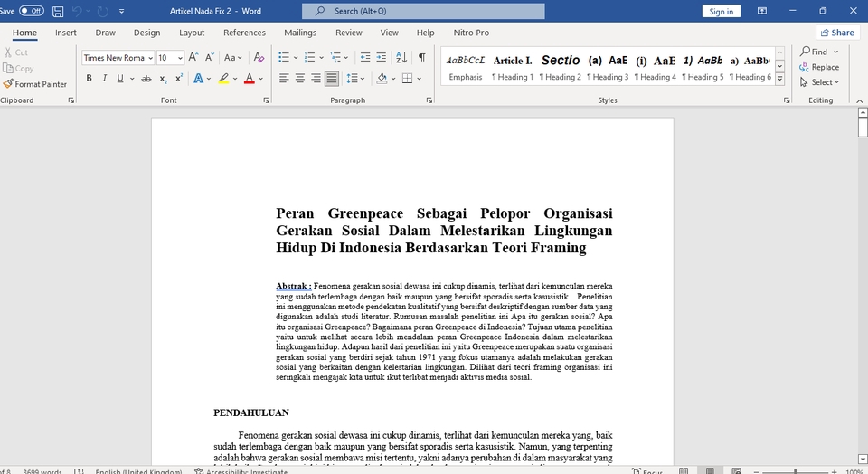Viewport: 868px width, 474px height.
Task: Click Align Left icon
Action: coord(284,79)
